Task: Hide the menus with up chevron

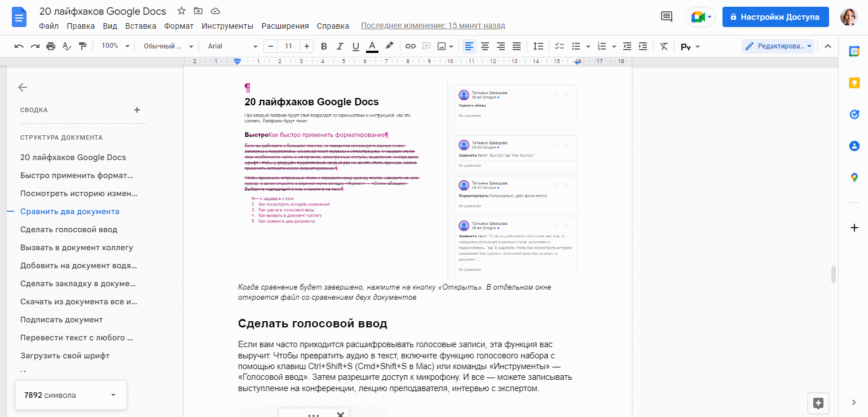Action: (827, 46)
